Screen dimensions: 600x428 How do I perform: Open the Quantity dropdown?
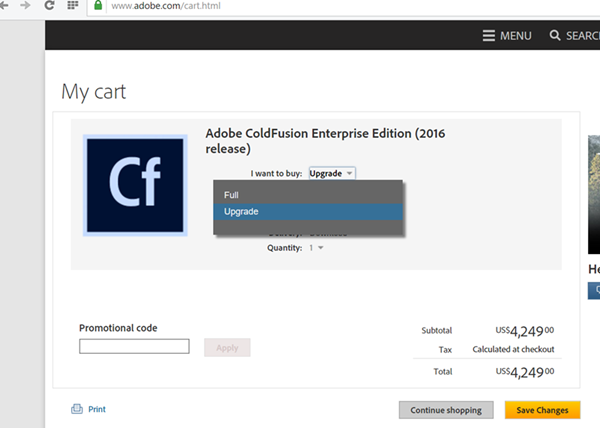point(316,248)
